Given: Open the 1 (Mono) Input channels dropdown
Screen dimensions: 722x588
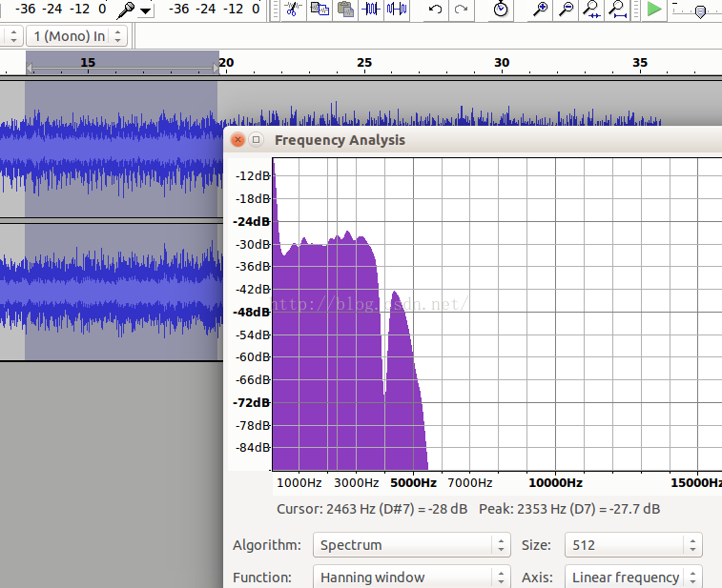Looking at the screenshot, I should (76, 36).
